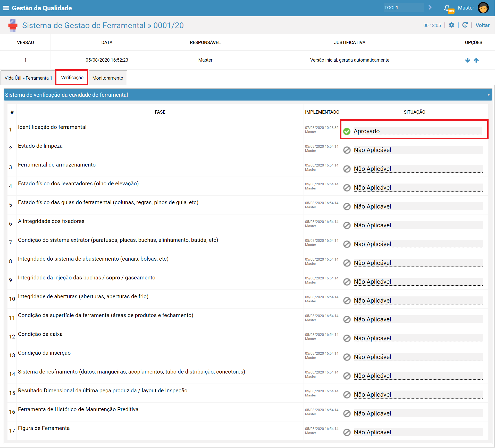The image size is (495, 448).
Task: Click timestamp 07/08/2020 10:28:35
Action: pos(322,128)
